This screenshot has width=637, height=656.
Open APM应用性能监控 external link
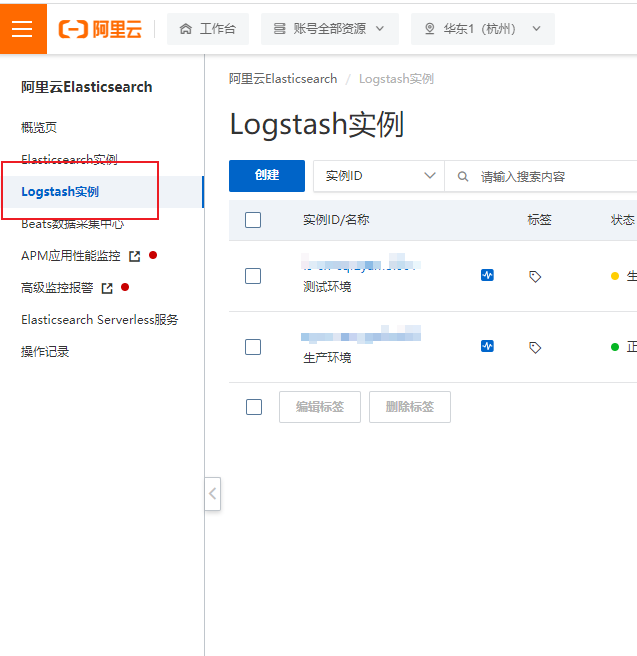click(81, 256)
